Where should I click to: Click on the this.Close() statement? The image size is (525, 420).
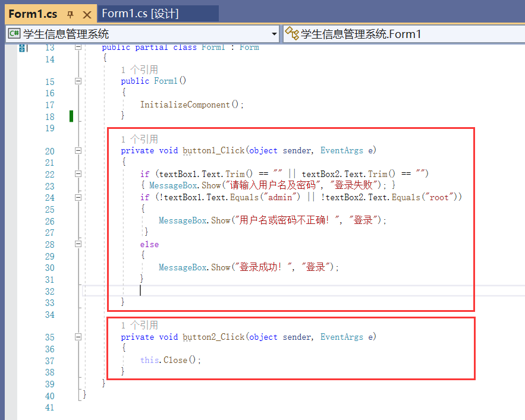pyautogui.click(x=171, y=360)
